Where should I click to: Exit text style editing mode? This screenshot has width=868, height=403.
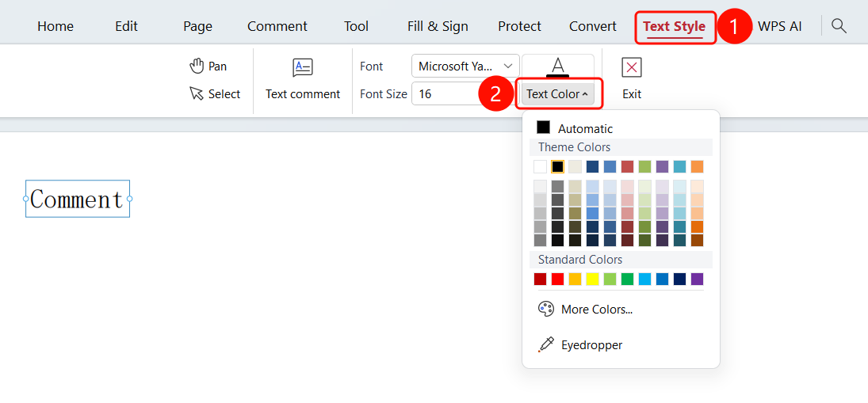pos(632,79)
